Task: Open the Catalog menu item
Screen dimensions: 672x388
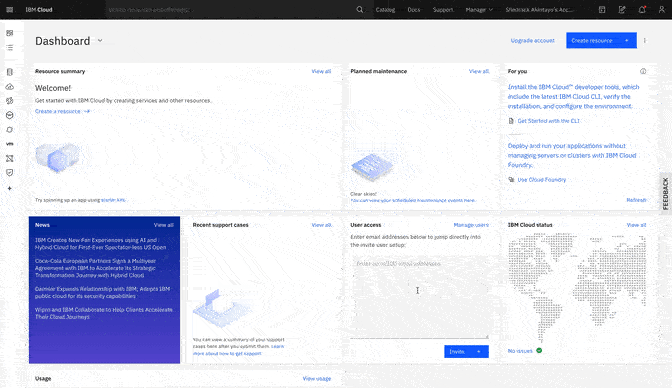Action: [385, 9]
